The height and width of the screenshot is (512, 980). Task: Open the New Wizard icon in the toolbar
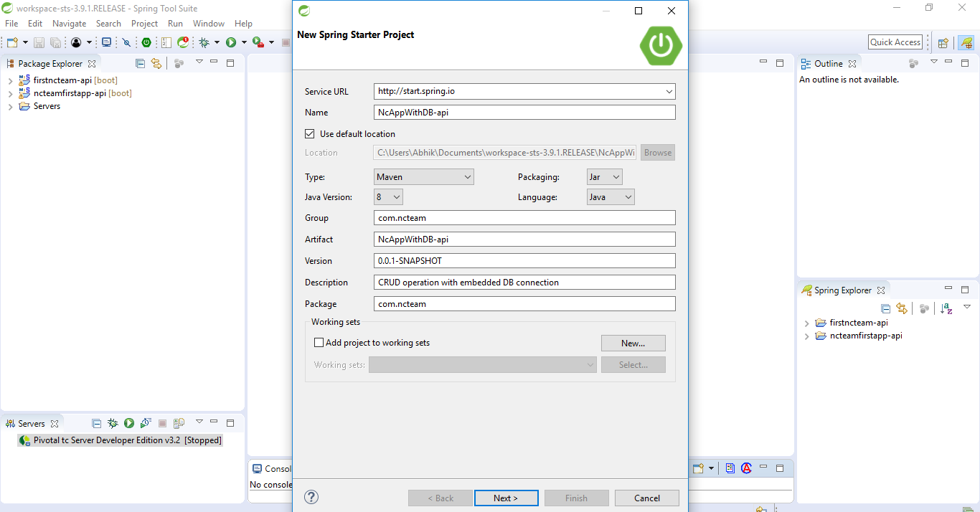(x=11, y=42)
